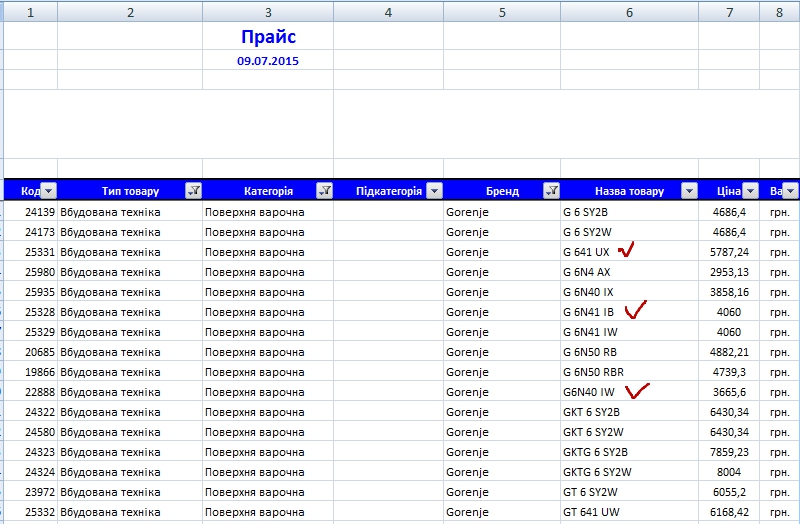800x524 pixels.
Task: Select code cell 19866
Action: (x=31, y=371)
